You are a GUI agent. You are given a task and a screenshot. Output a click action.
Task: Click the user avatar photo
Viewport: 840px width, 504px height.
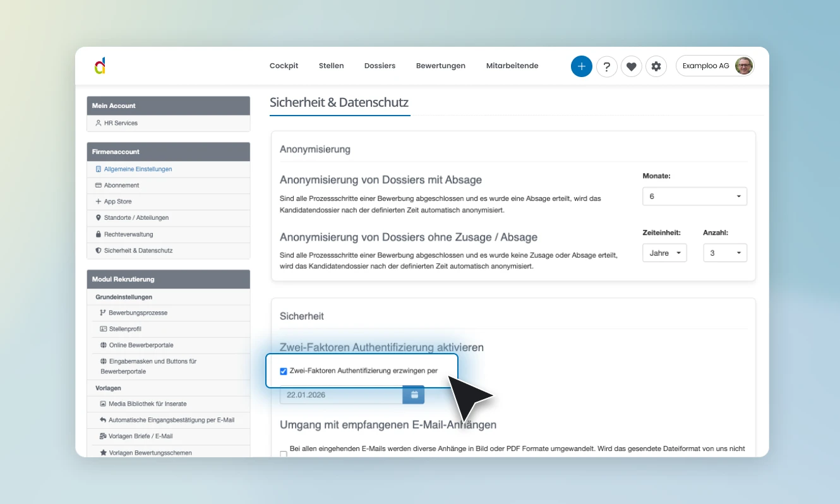click(x=744, y=66)
